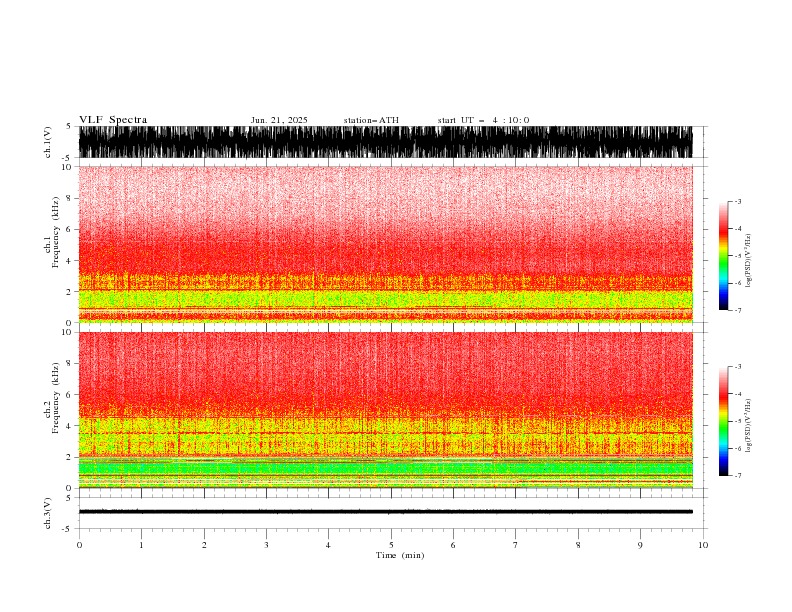Click the ch.1 waveform trace panel

385,142
